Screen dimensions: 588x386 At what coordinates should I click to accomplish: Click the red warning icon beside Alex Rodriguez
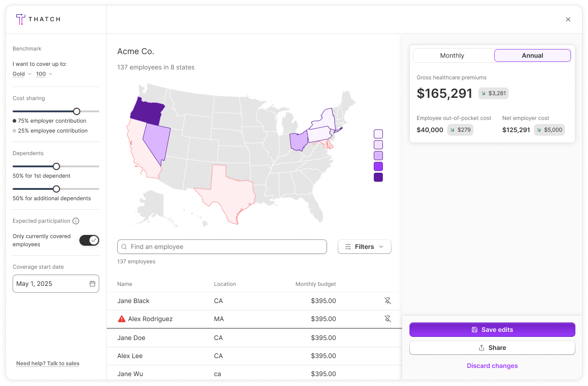pyautogui.click(x=121, y=319)
